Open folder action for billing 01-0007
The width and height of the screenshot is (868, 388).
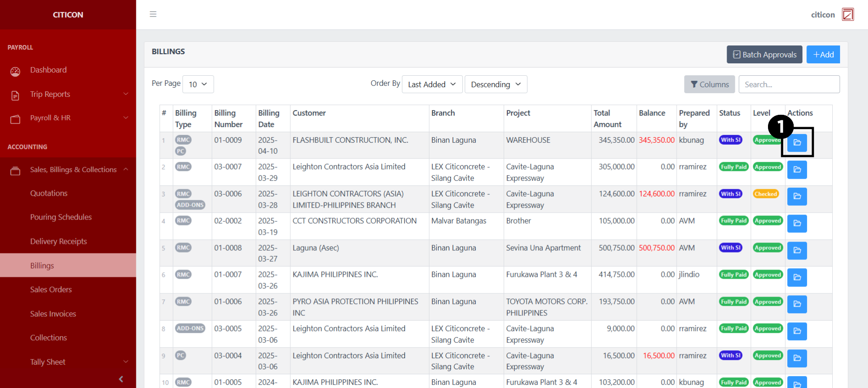click(797, 277)
